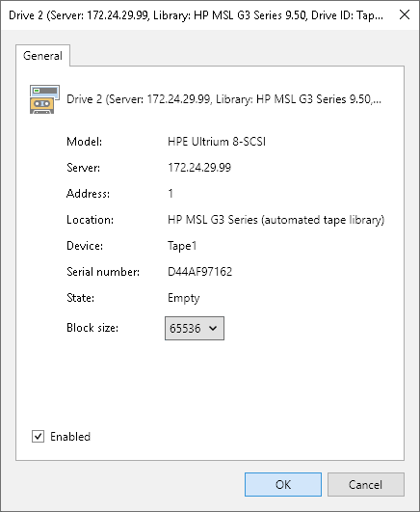Click the Address value 1
This screenshot has width=420, height=512.
click(x=171, y=194)
